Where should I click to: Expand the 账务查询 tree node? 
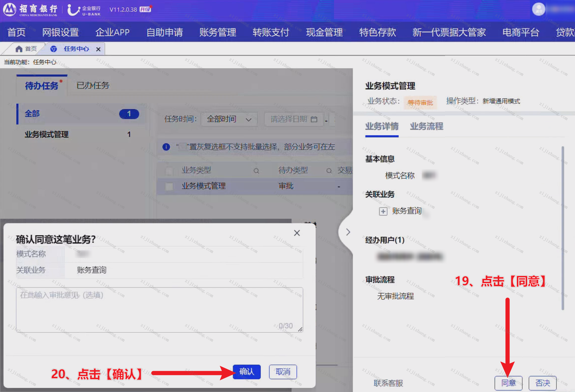tap(383, 211)
